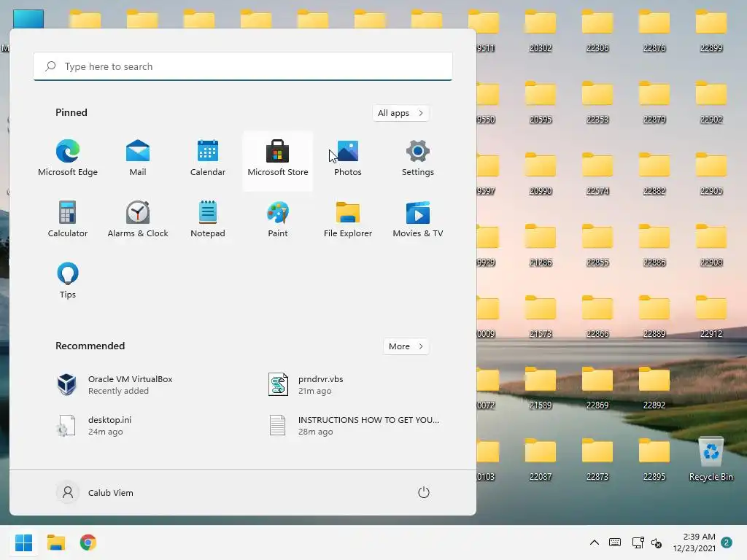Viewport: 747px width, 560px height.
Task: Select desktop folder 22879
Action: (654, 102)
